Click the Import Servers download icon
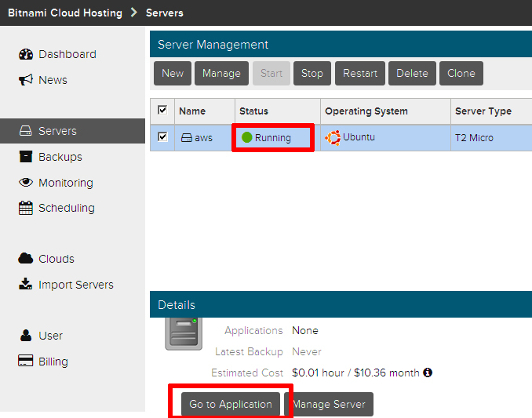 click(26, 284)
